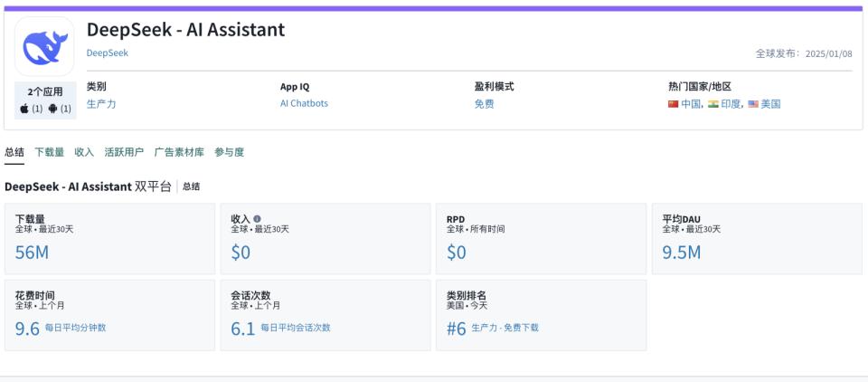Open the 参与度 tab
The height and width of the screenshot is (382, 868).
[229, 152]
